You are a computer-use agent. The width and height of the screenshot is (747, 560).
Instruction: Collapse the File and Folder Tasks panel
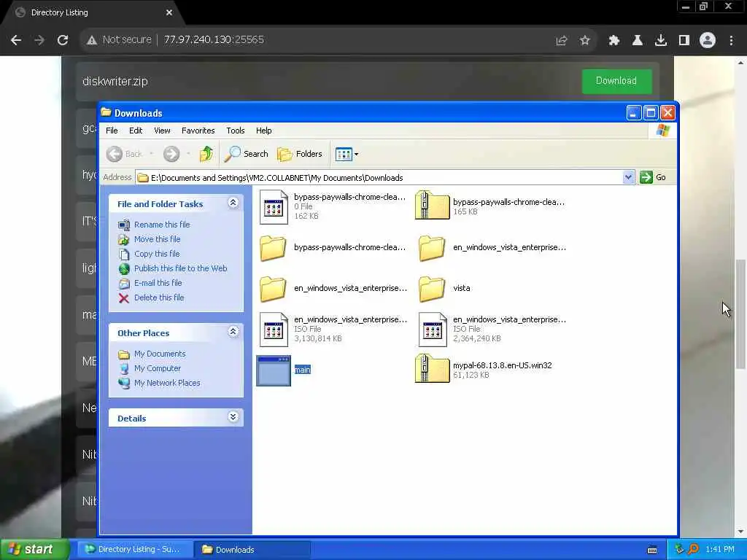click(x=233, y=203)
